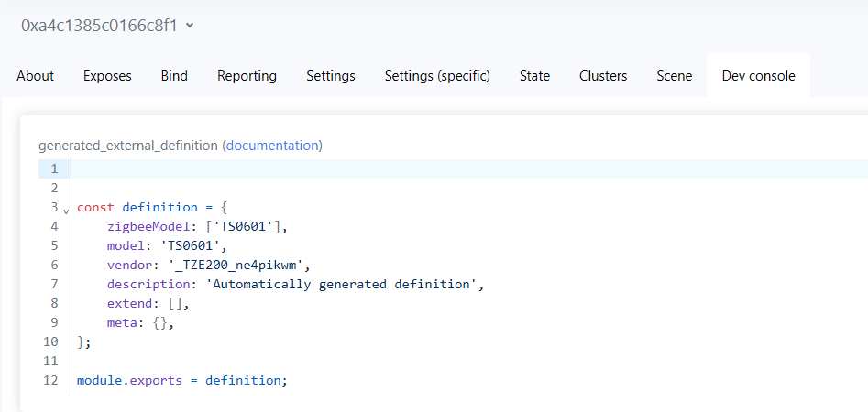Open the Settings tab
Viewport: 868px width, 412px height.
point(331,76)
